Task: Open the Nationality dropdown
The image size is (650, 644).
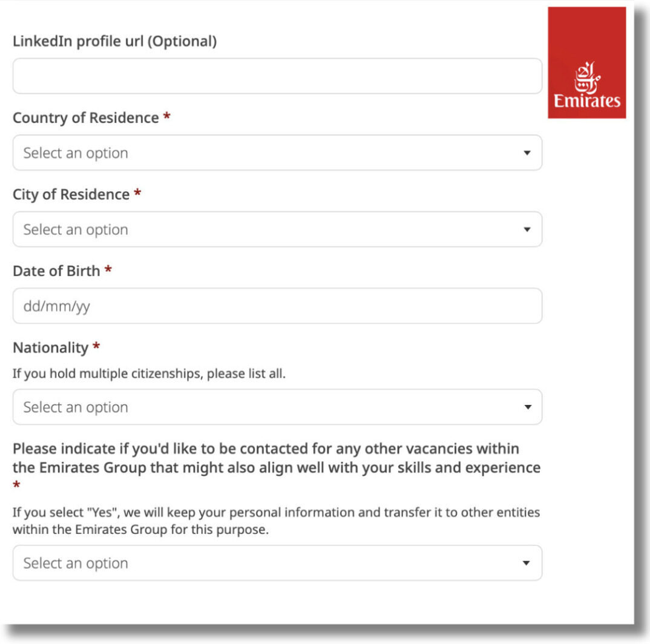Action: pos(277,407)
